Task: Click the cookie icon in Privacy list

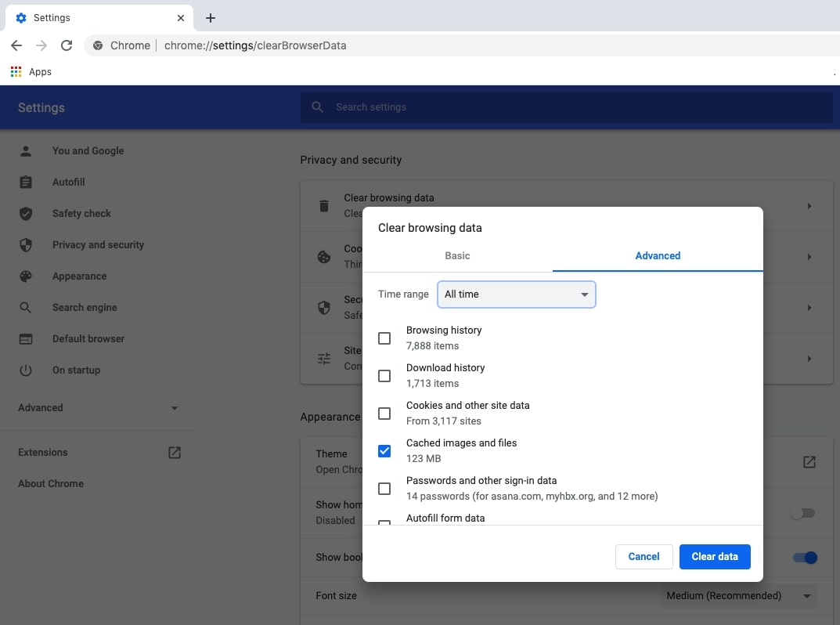Action: tap(324, 257)
